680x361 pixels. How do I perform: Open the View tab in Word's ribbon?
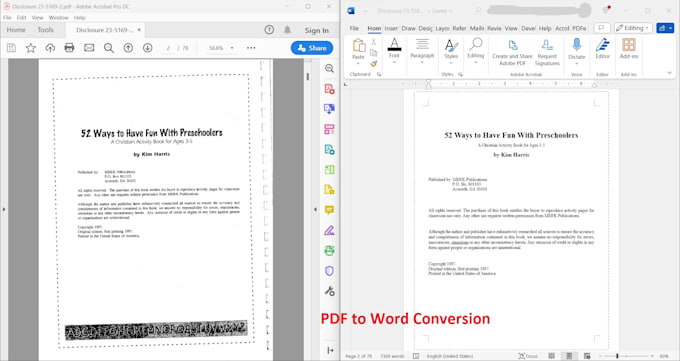[511, 28]
